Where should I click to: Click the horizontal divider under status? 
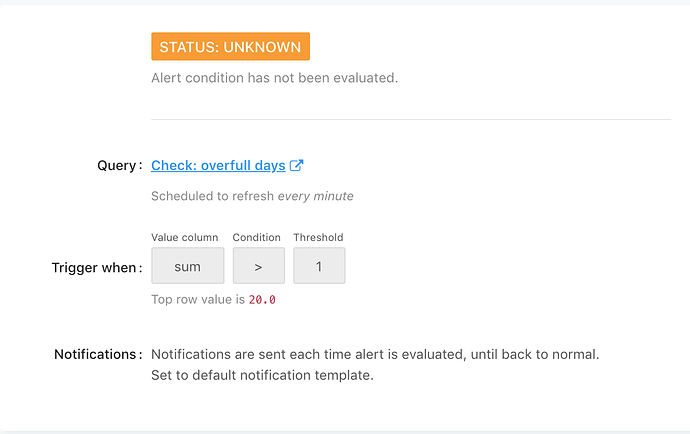coord(411,119)
